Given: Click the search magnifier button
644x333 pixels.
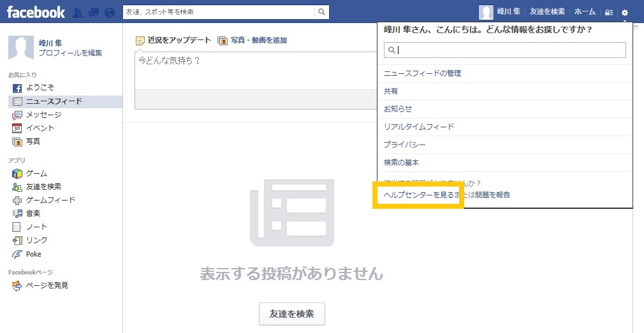Looking at the screenshot, I should coord(321,12).
